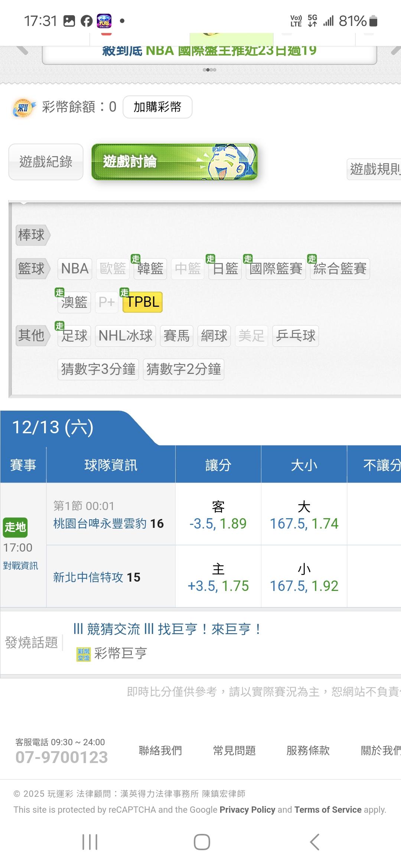Open the 遊戲討論 tab
The height and width of the screenshot is (868, 401).
click(174, 162)
